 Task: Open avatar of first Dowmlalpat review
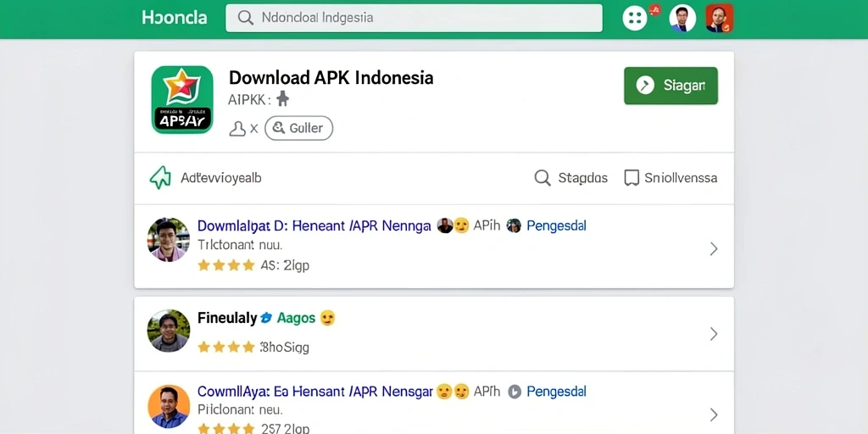point(169,240)
